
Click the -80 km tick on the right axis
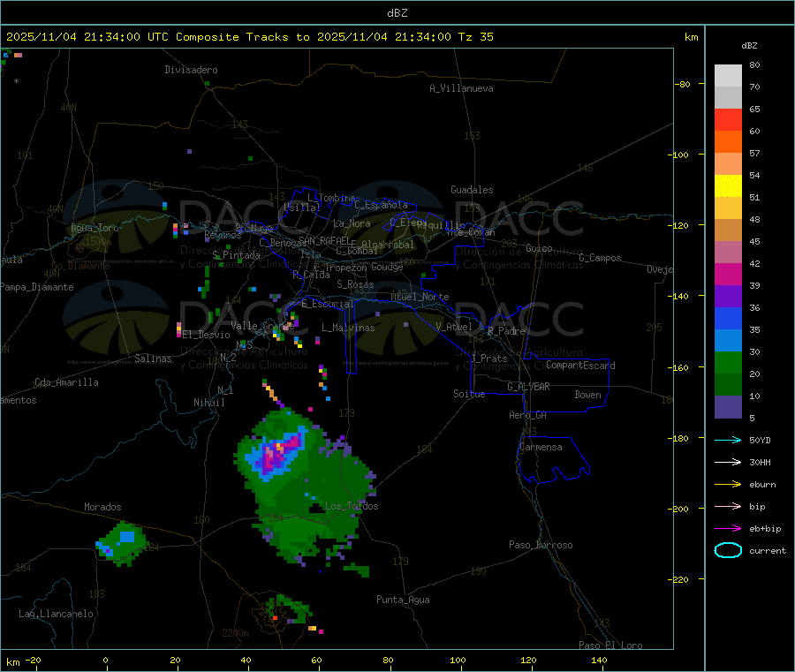click(x=682, y=84)
